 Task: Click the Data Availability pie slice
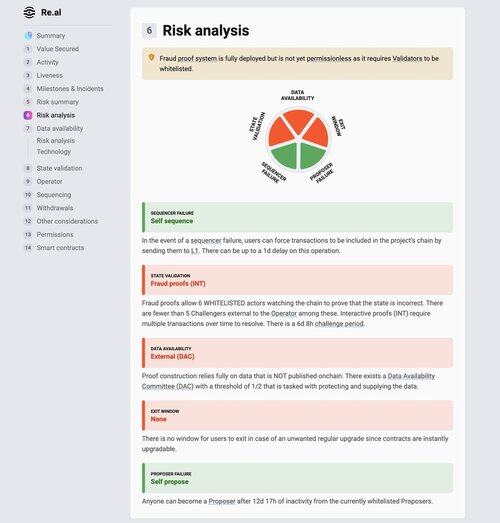[298, 119]
